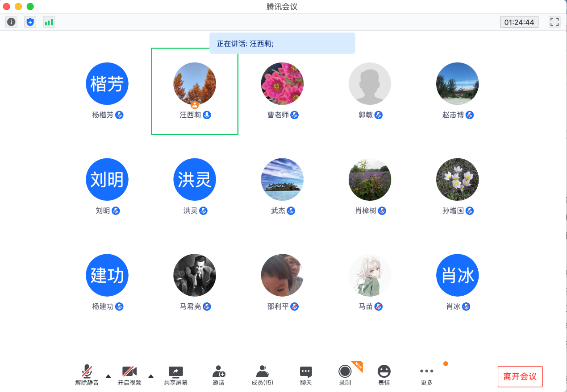
Task: Click the meeting timer 01:24:44
Action: 519,22
